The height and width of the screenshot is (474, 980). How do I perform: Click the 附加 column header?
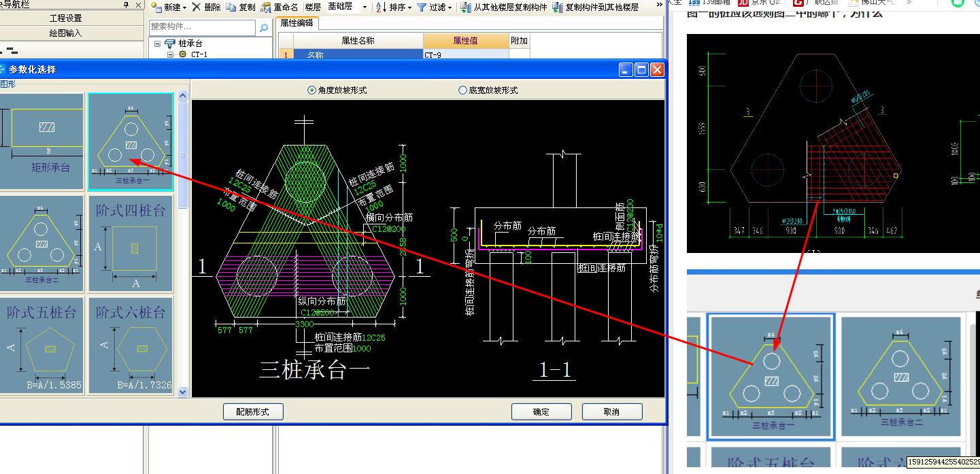point(520,41)
